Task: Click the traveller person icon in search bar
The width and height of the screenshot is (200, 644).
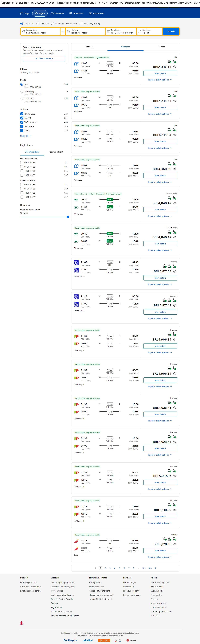Action: pos(140,31)
